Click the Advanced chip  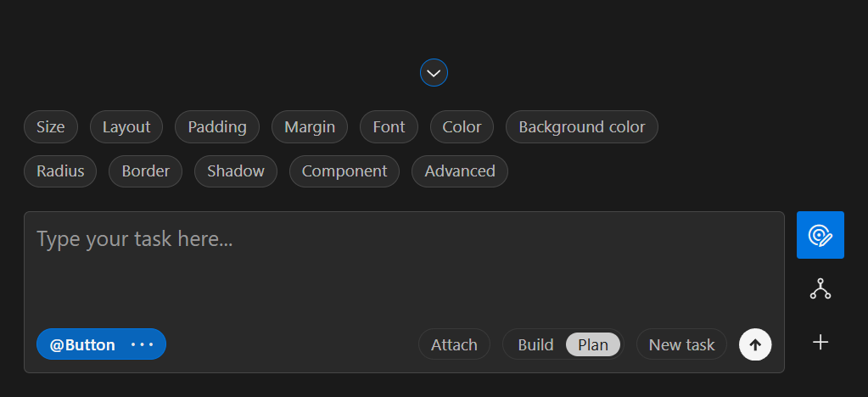pyautogui.click(x=460, y=171)
